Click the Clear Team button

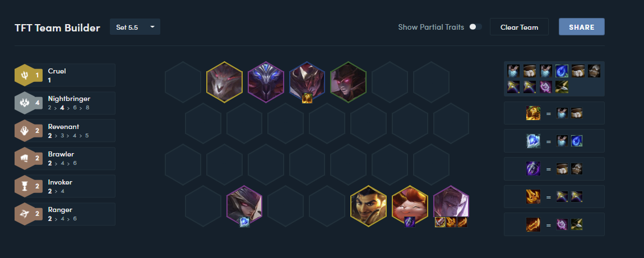pyautogui.click(x=519, y=27)
